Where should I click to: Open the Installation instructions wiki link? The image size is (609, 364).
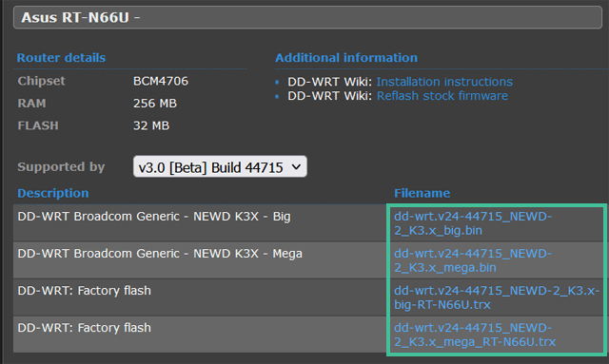[x=444, y=82]
